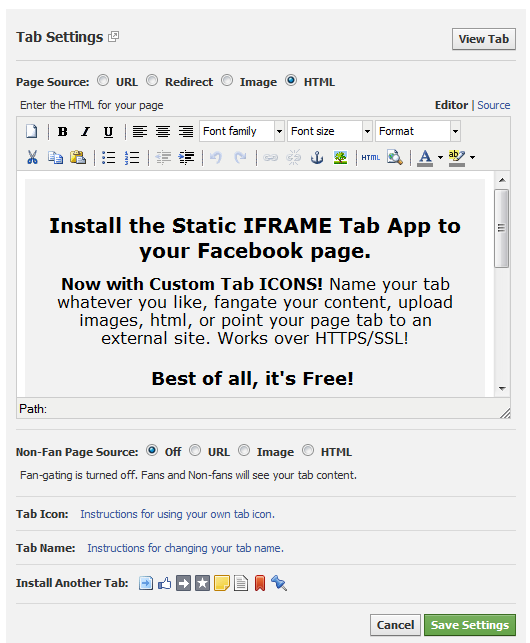Select the URL page source radio

103,80
